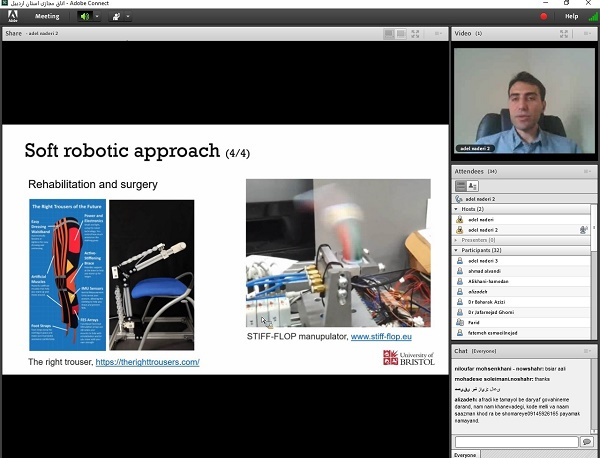Switch to attendee list view
The image size is (600, 458).
coord(460,186)
